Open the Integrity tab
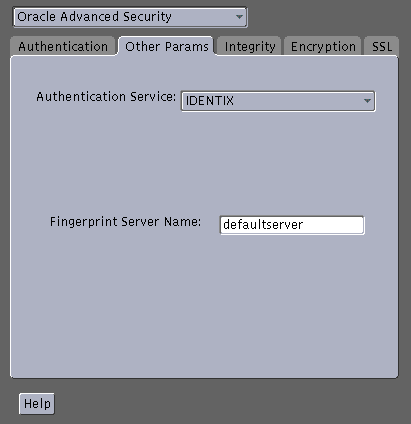The image size is (411, 424). [x=250, y=46]
